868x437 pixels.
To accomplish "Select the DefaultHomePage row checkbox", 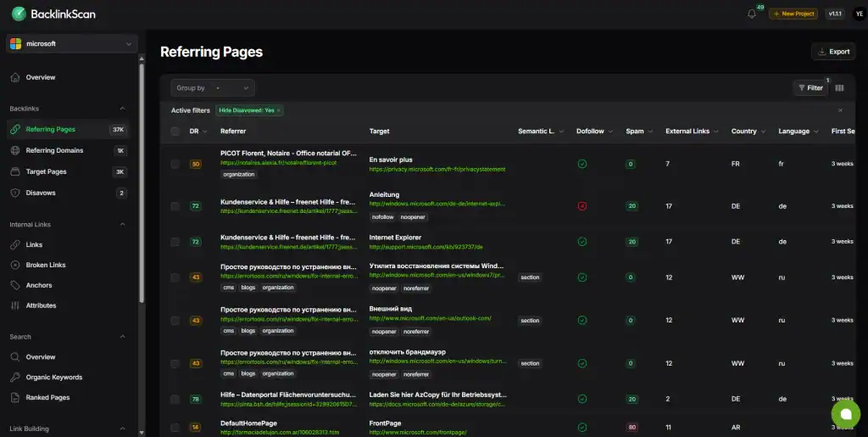I will pos(175,427).
